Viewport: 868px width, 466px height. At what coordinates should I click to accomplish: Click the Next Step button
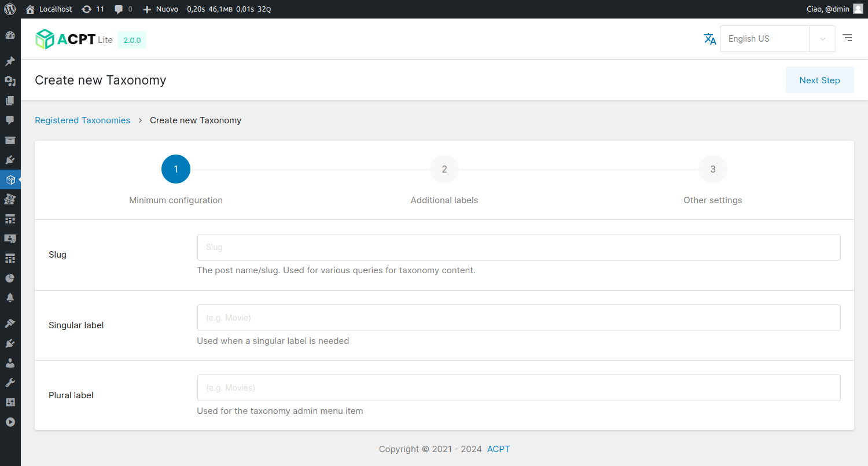tap(819, 80)
